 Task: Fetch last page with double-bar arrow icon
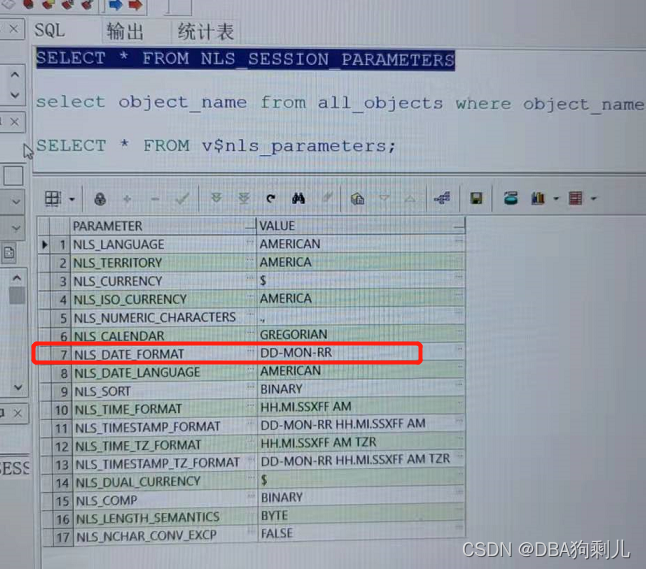[244, 198]
